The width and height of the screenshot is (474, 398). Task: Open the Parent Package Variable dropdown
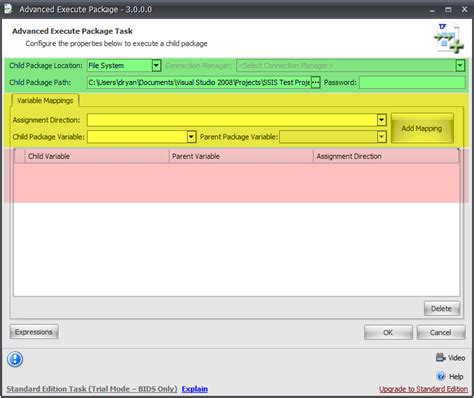click(x=382, y=137)
